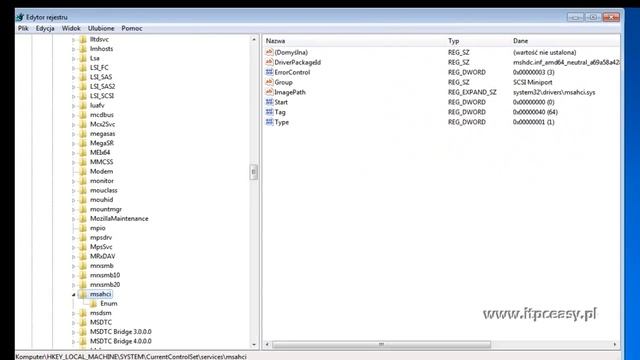Expand the mouhid key
This screenshot has height=360, width=640.
point(73,200)
